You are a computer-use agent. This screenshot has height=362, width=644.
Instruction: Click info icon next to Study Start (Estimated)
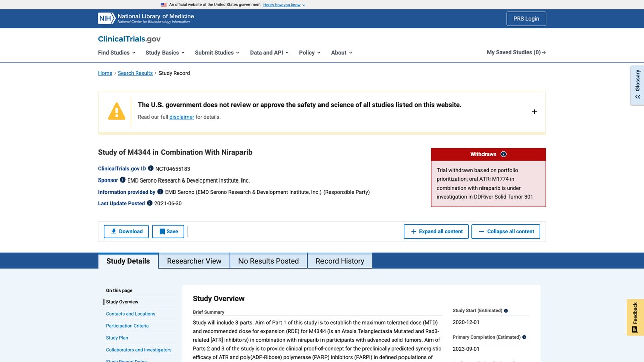coord(506,311)
